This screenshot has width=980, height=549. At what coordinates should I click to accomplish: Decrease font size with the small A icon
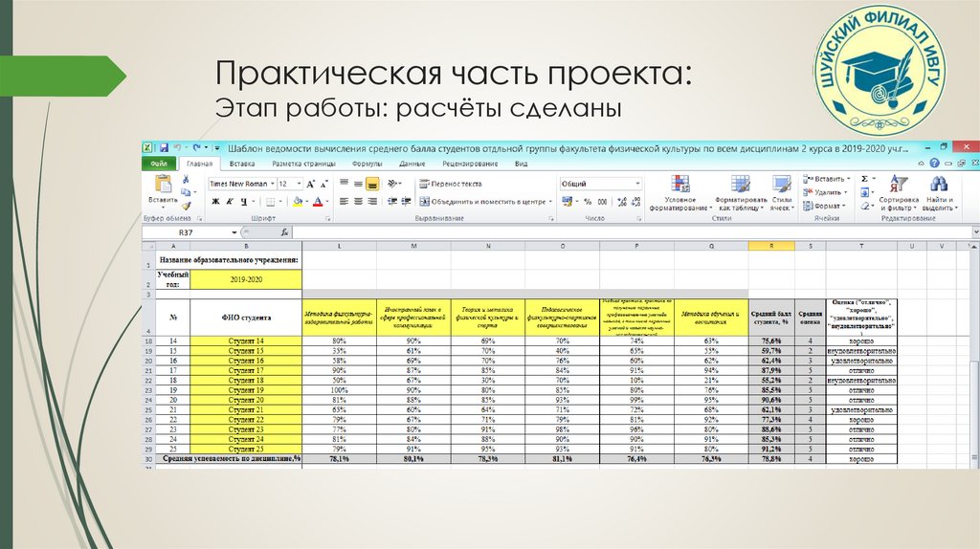point(323,184)
